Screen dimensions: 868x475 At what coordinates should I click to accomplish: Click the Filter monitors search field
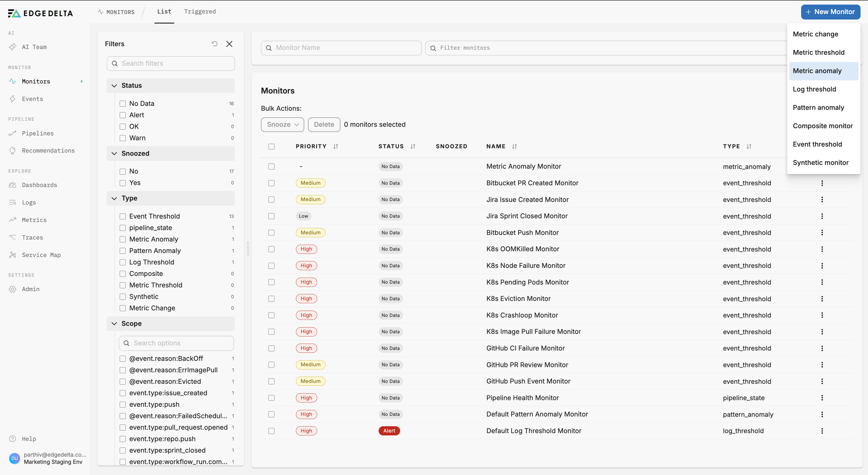607,48
